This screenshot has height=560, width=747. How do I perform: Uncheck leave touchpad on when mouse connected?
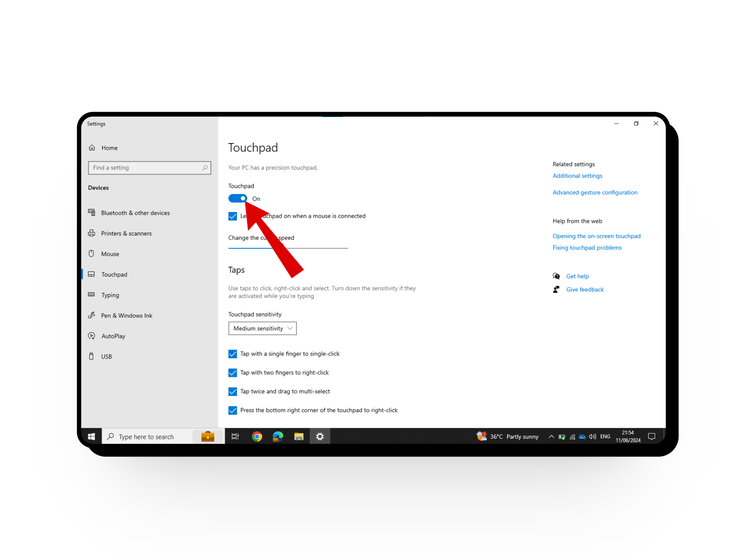[233, 216]
